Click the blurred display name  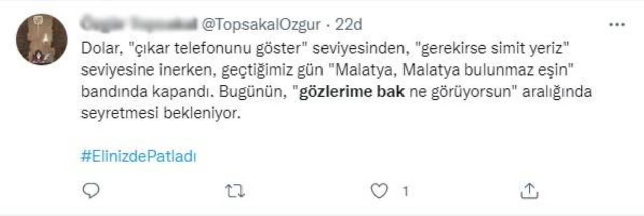(x=139, y=24)
